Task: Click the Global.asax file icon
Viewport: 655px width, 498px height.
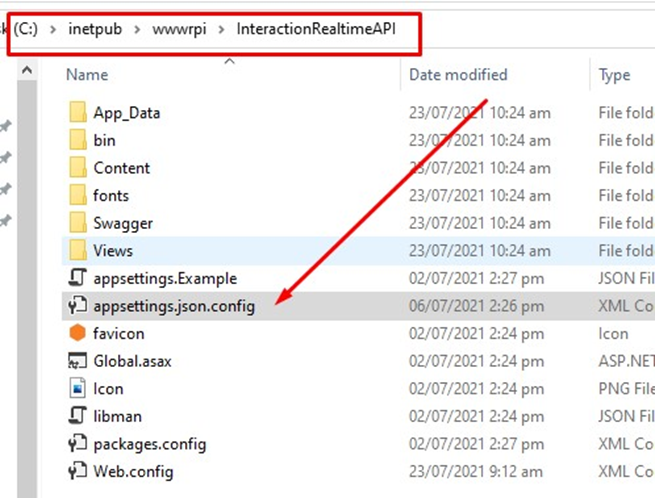Action: click(78, 361)
